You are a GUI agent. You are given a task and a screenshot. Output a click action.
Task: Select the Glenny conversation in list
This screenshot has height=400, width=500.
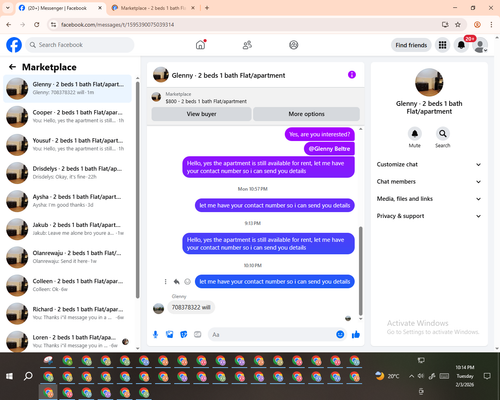pyautogui.click(x=68, y=88)
